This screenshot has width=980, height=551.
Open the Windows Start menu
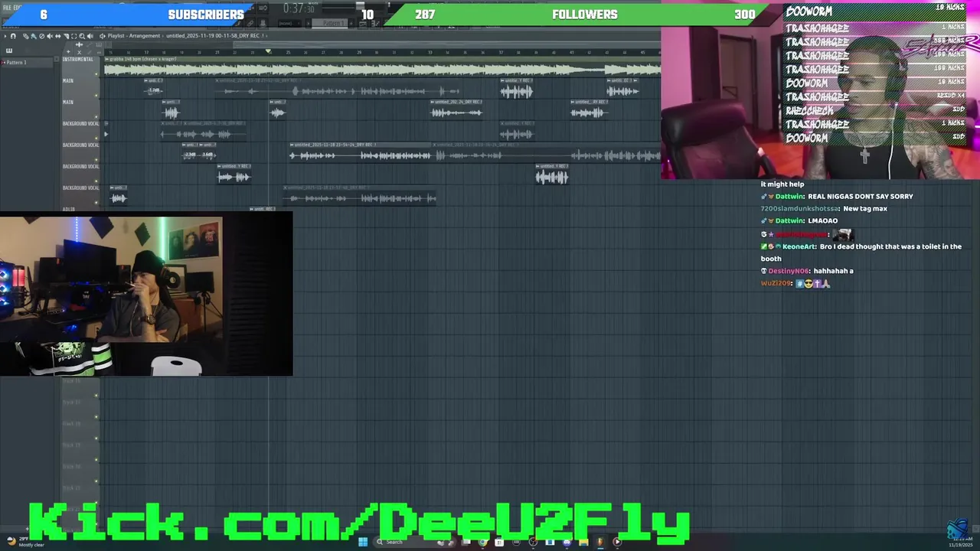tap(363, 542)
